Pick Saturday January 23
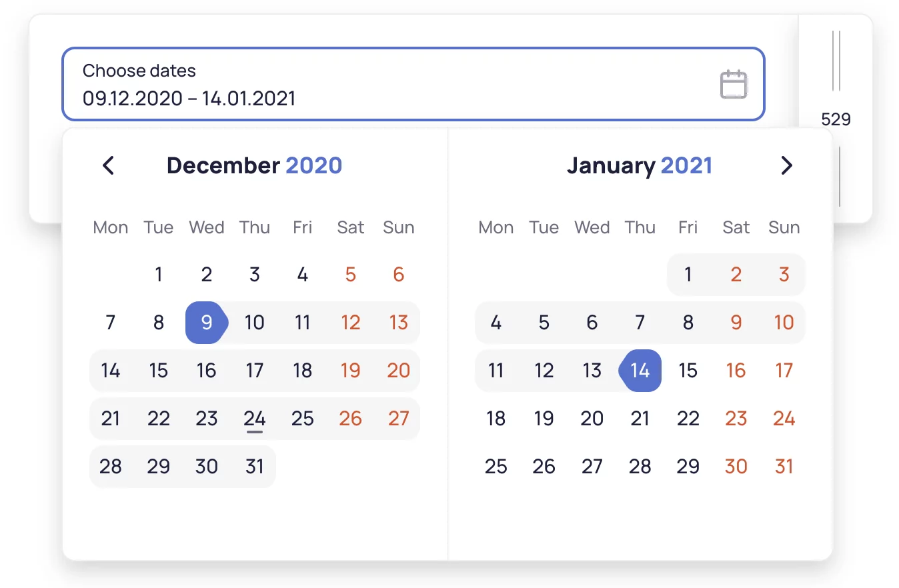 [736, 419]
